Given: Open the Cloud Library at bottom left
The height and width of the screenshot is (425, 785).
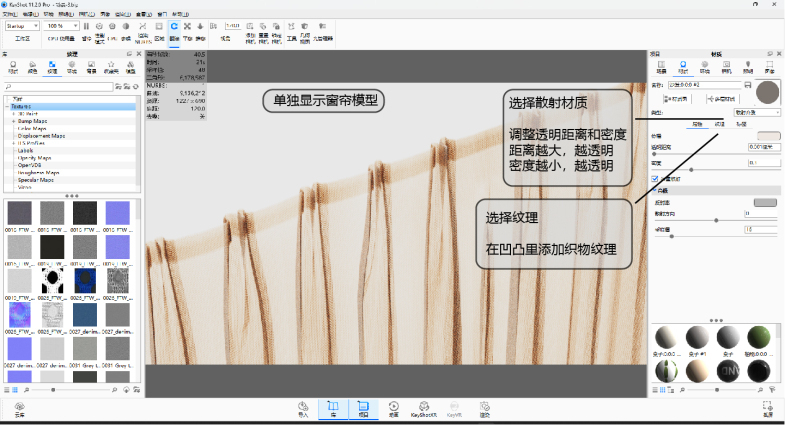Looking at the screenshot, I should tap(19, 408).
